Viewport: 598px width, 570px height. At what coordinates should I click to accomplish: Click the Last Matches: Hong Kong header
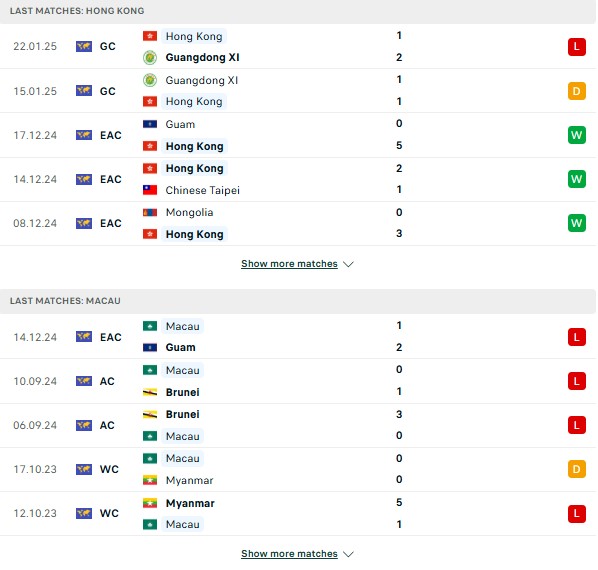tap(77, 11)
